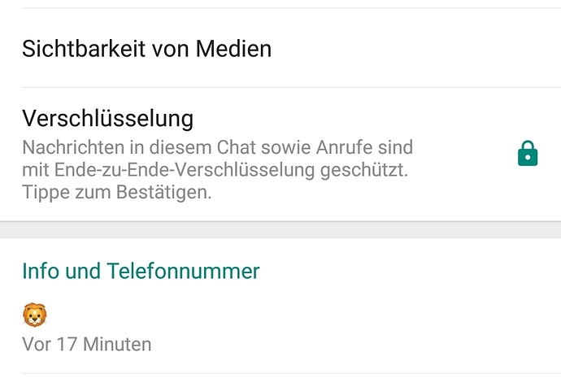Open Sichtbarkeit von Medien setting
561x392 pixels.
(x=280, y=48)
